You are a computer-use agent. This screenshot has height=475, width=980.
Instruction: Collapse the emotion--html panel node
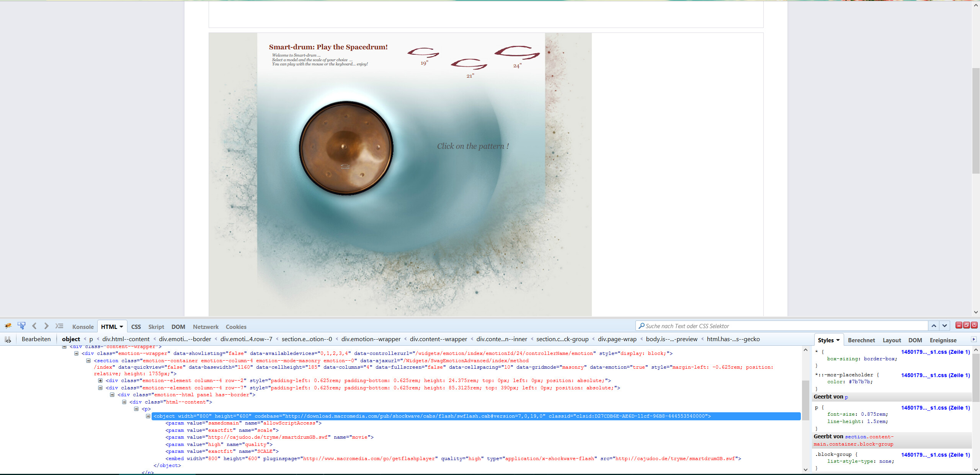[112, 395]
